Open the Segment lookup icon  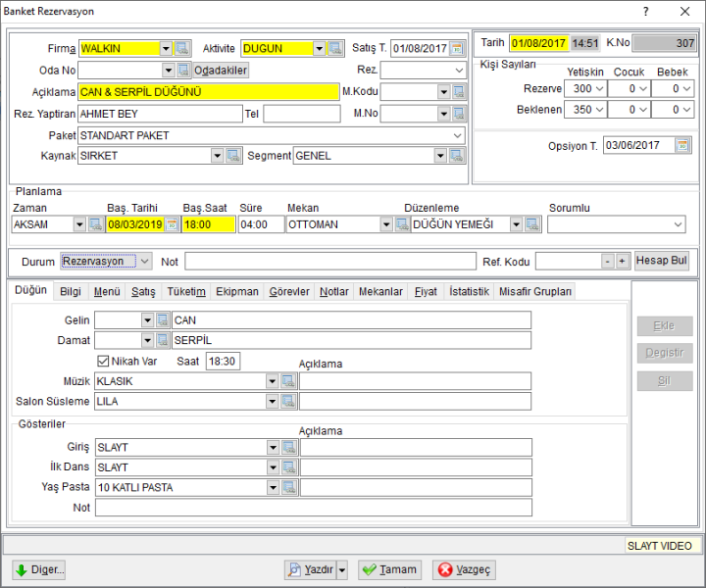pyautogui.click(x=457, y=156)
